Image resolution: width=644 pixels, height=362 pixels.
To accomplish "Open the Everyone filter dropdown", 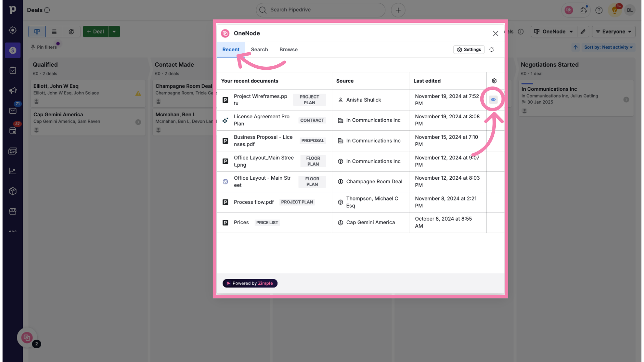I will point(613,32).
